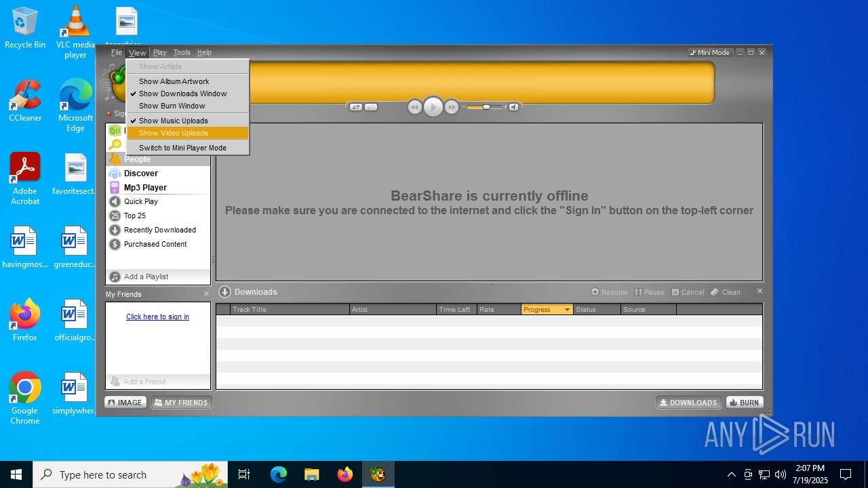Open the Recently Downloaded list

(158, 230)
